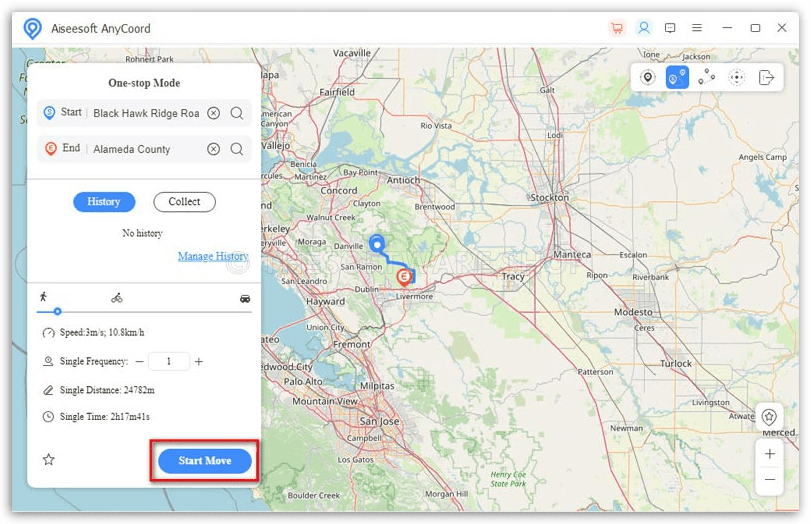Click the Aiseesoft AnyCoord logo icon
The image size is (811, 524).
(x=33, y=28)
